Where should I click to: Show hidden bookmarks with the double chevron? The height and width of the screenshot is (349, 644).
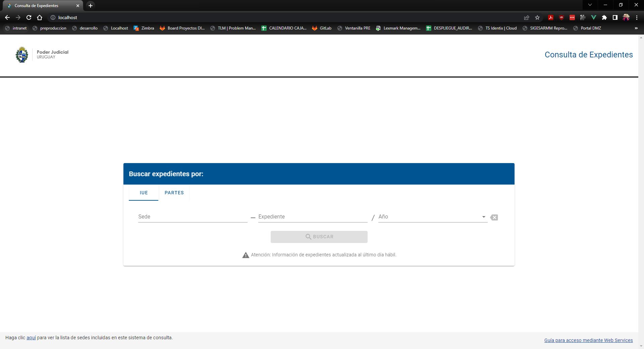[x=636, y=28]
